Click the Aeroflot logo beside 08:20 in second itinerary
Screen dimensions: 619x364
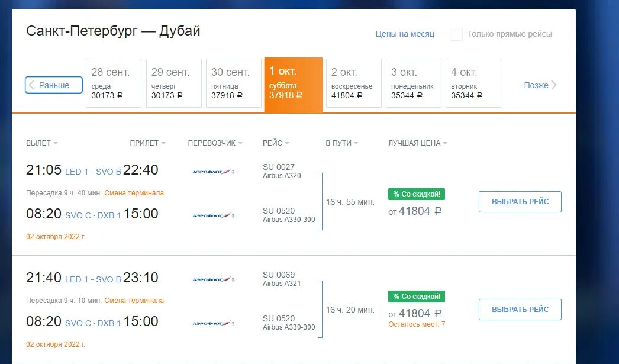coord(213,323)
